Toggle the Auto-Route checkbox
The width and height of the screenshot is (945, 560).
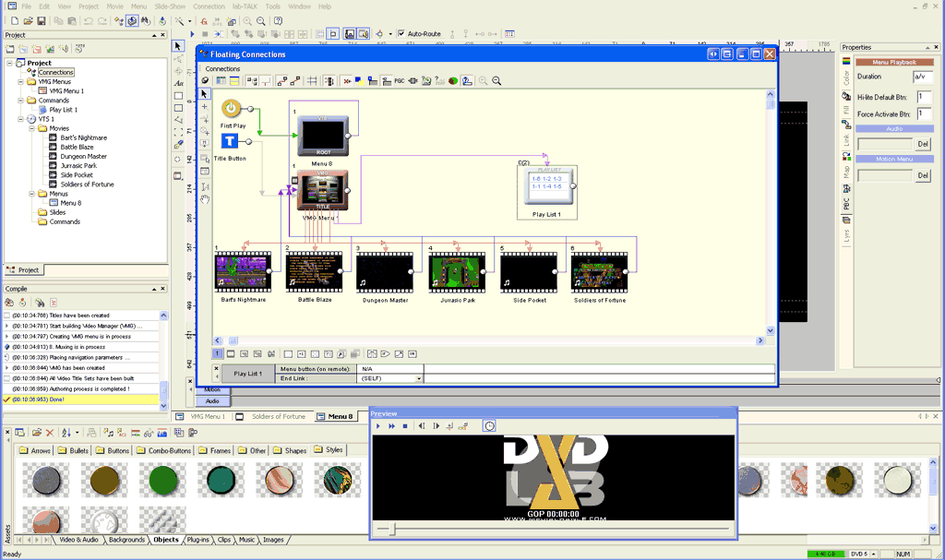tap(401, 34)
